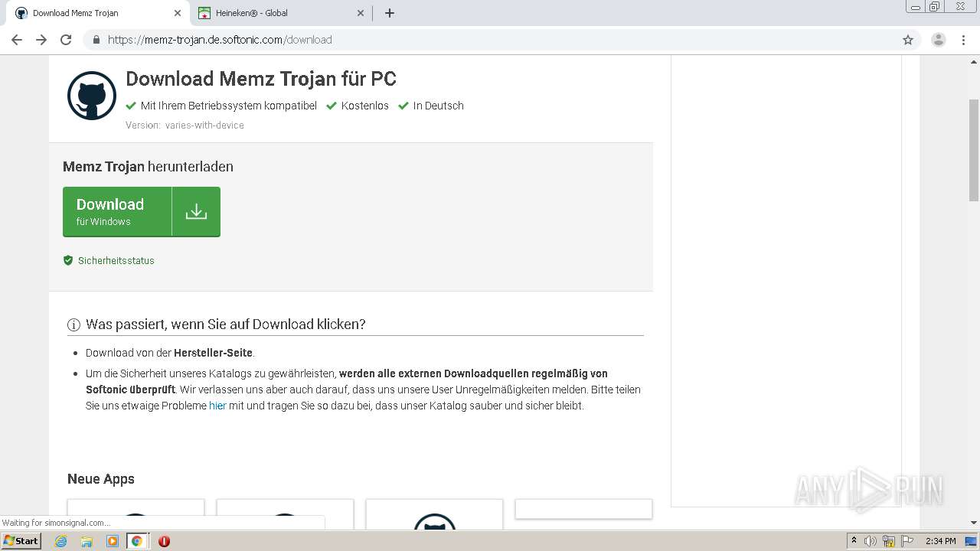The width and height of the screenshot is (980, 551).
Task: Open the Sicherheitsstatus link
Action: coord(116,261)
